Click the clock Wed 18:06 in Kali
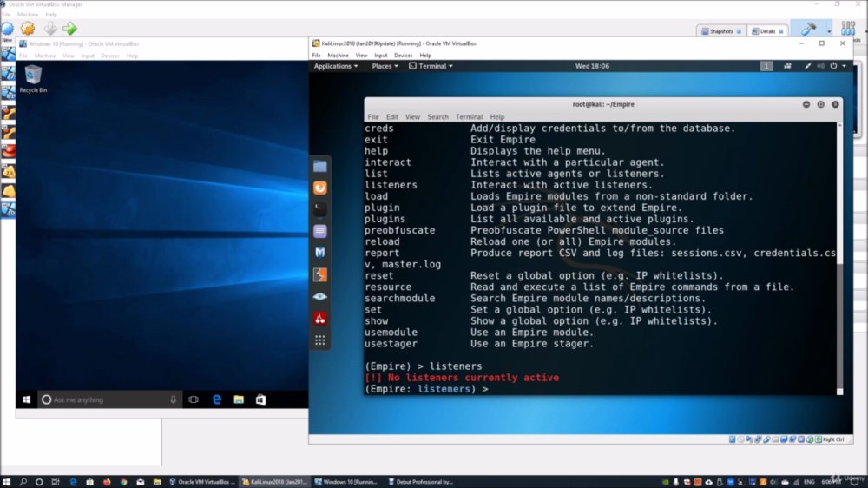 592,66
